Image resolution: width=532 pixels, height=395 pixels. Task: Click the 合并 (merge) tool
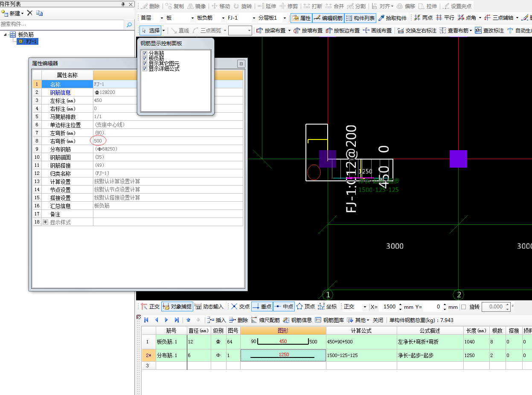[334, 6]
